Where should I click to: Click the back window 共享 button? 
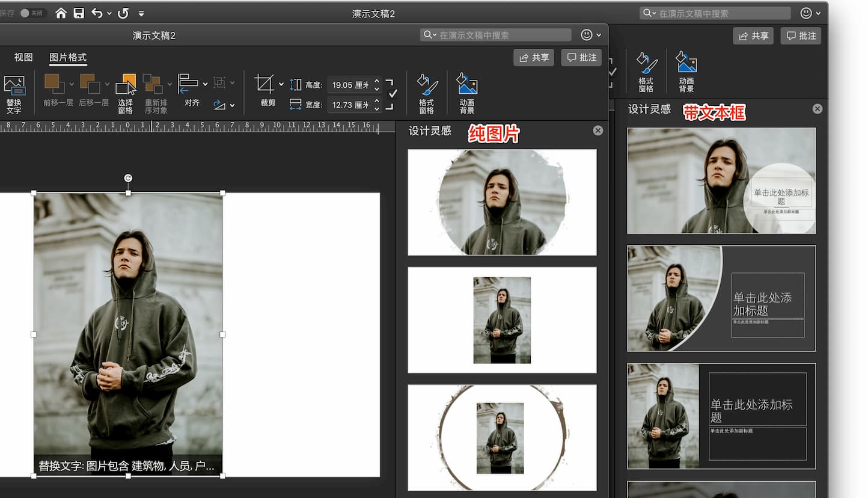tap(753, 35)
